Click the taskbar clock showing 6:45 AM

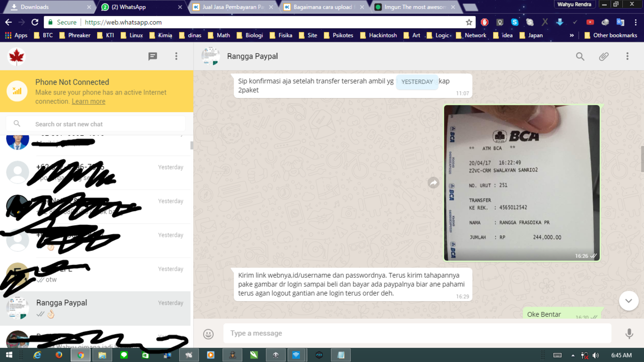[x=621, y=355]
